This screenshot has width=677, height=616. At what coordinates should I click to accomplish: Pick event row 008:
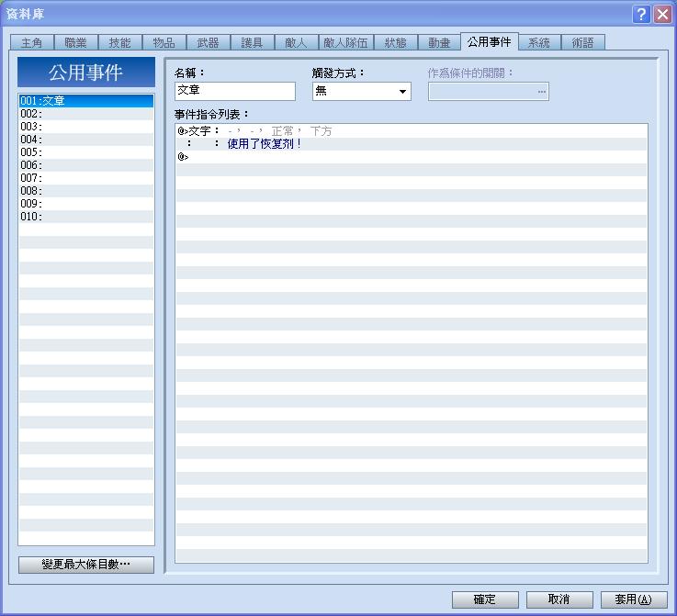[86, 191]
